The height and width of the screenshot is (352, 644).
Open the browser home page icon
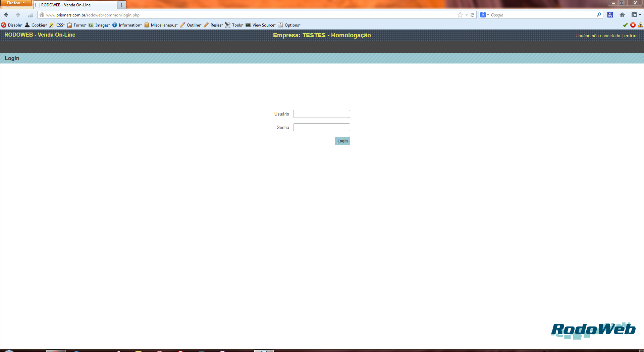point(622,15)
